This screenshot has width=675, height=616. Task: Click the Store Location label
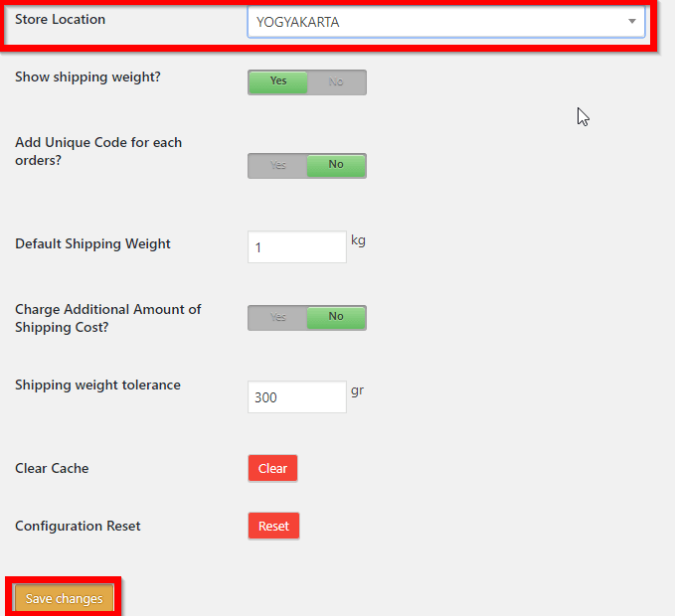click(x=61, y=19)
